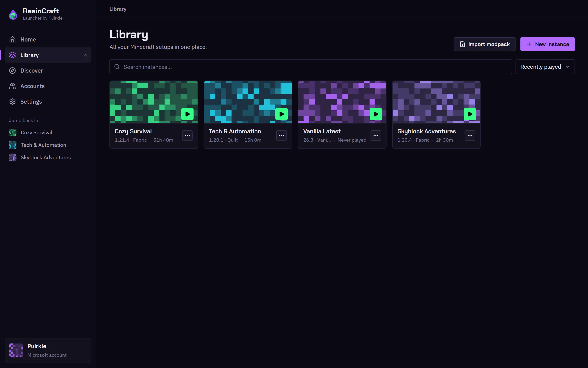Open the Cozy Survival three-dot options menu
This screenshot has height=368, width=588.
187,136
